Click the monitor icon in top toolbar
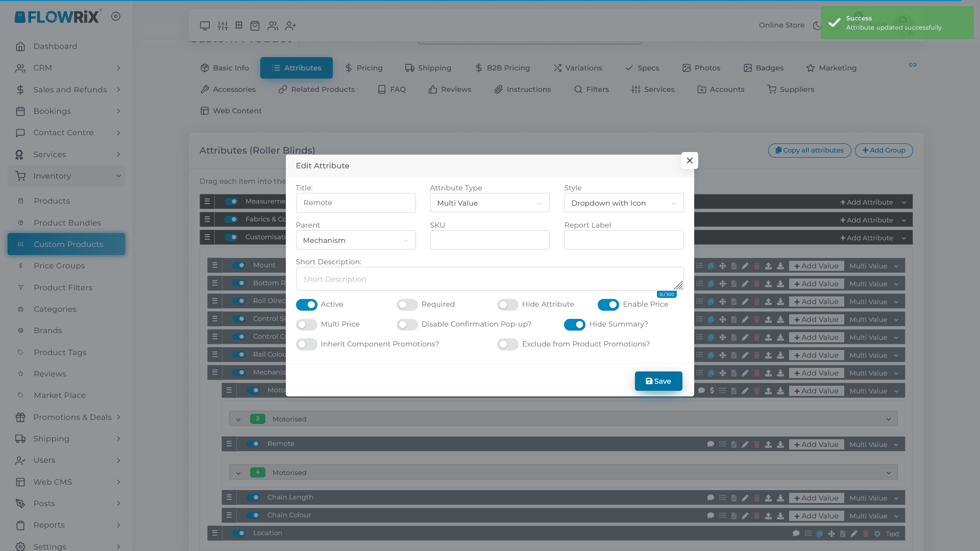 [x=205, y=26]
